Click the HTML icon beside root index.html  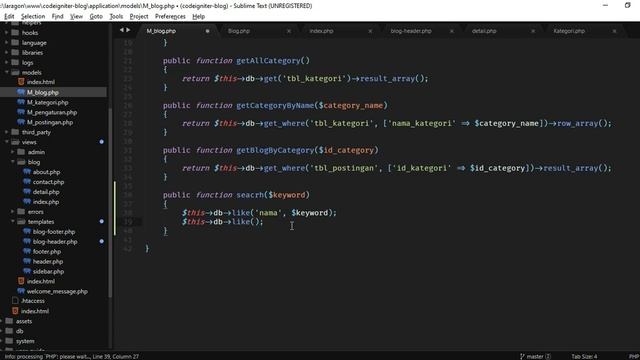(x=15, y=311)
